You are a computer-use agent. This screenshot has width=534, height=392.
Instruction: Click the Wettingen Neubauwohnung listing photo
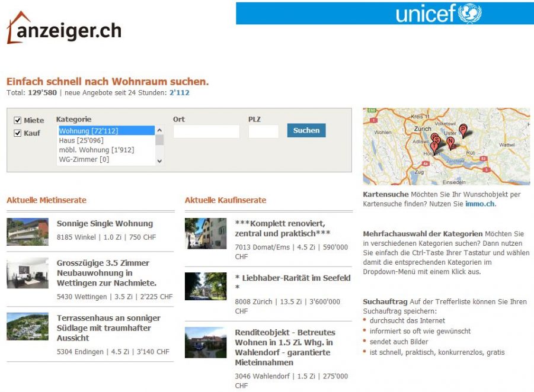pyautogui.click(x=27, y=272)
